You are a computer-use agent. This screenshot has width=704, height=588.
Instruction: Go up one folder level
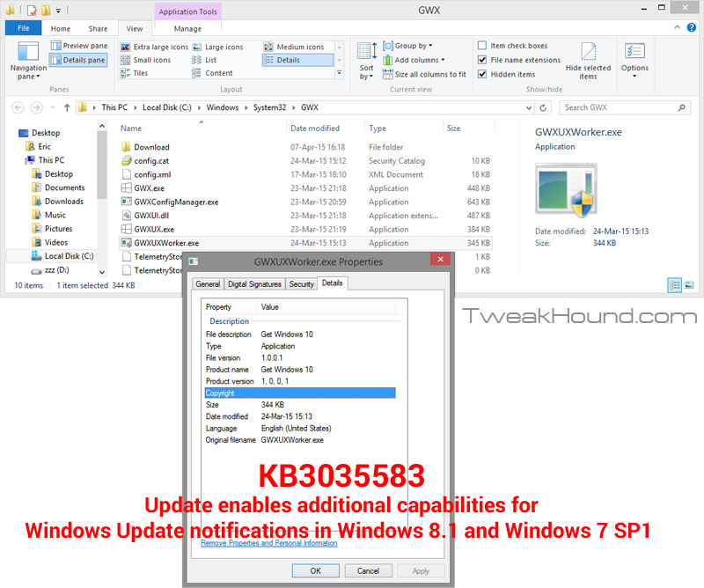[67, 107]
